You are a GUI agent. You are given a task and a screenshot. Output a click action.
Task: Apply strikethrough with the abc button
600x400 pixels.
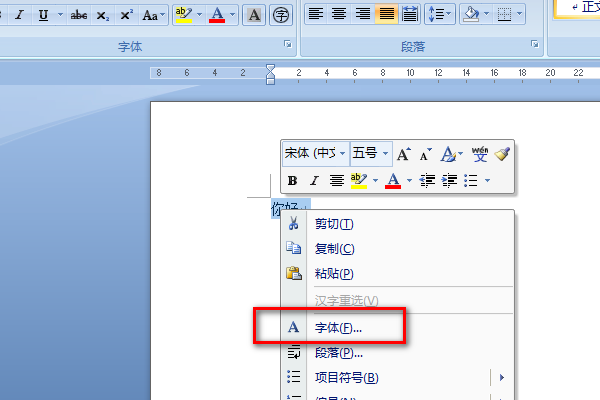pos(79,15)
